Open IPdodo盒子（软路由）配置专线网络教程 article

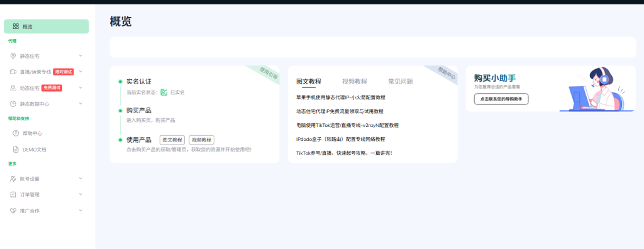(340, 140)
